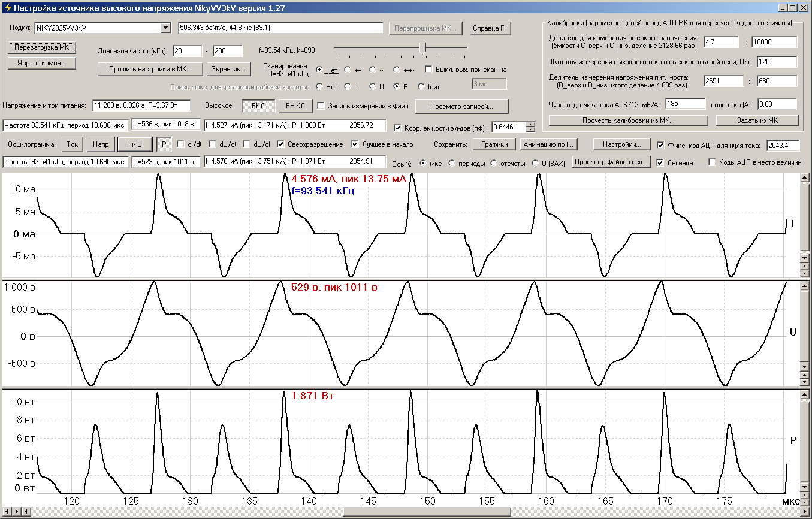Screen dimensions: 812x519
Task: Toggle the P power graph button
Action: [164, 144]
